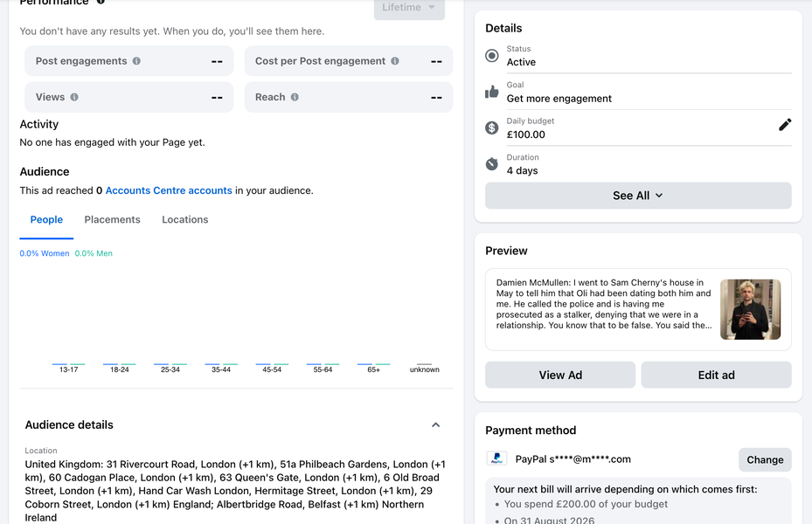Switch to the Placements tab
812x524 pixels.
click(113, 219)
